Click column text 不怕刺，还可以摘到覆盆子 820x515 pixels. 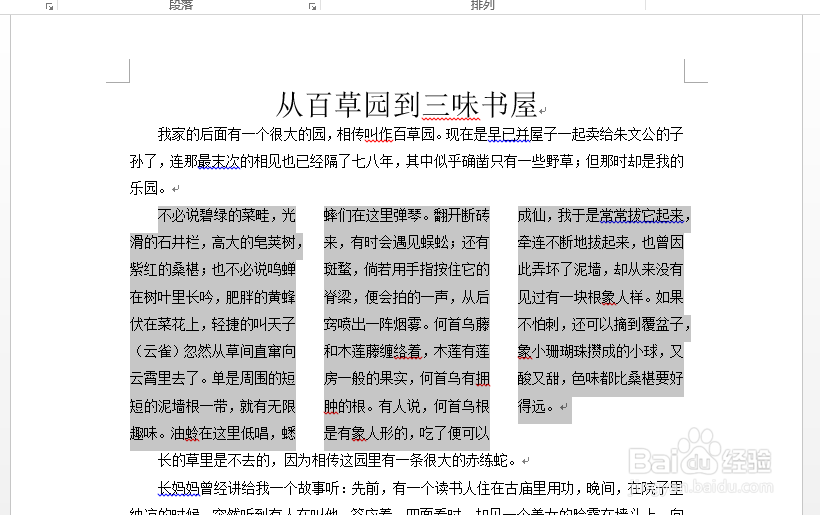click(x=604, y=324)
